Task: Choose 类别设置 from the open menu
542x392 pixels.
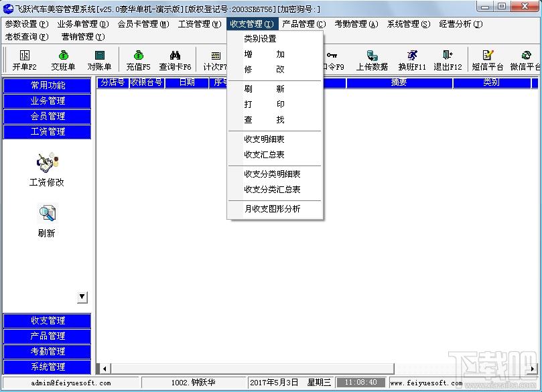Action: click(260, 39)
